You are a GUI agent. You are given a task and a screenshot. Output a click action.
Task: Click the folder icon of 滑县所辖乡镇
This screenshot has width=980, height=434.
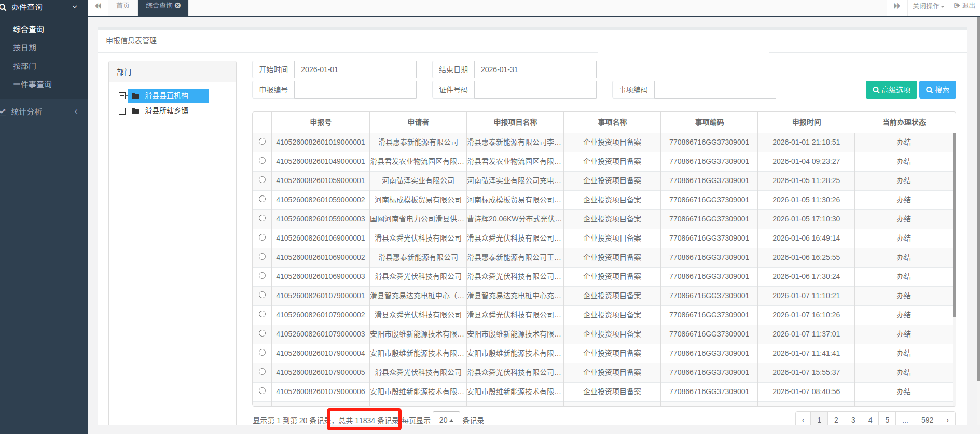pyautogui.click(x=135, y=111)
